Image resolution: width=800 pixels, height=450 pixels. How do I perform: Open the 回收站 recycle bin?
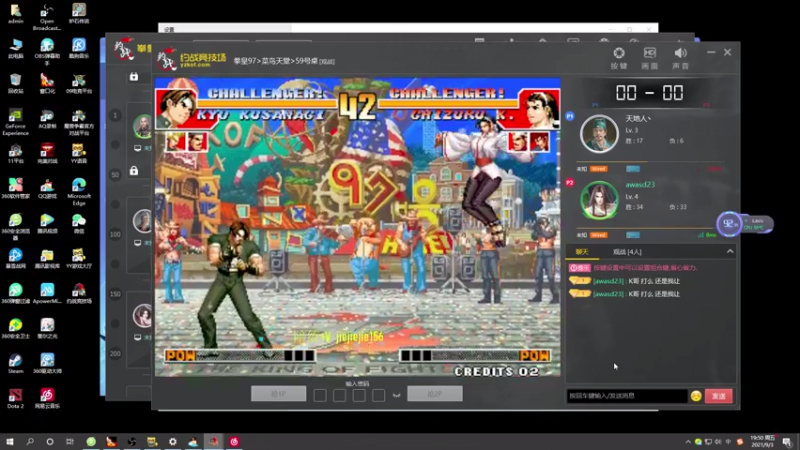pos(15,84)
